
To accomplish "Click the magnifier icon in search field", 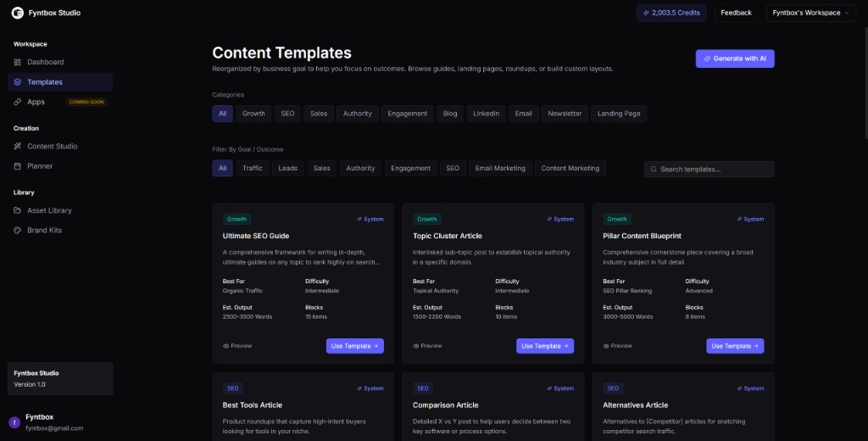I will click(x=654, y=170).
